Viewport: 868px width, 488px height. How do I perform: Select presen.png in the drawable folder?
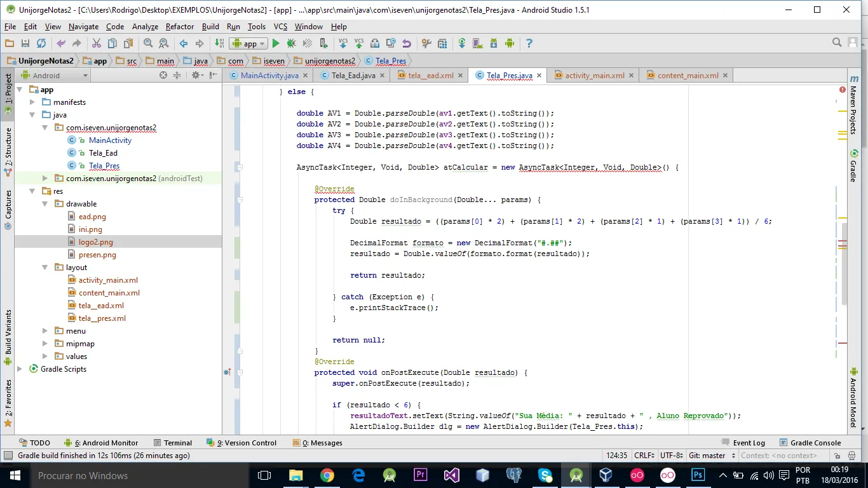(x=97, y=255)
